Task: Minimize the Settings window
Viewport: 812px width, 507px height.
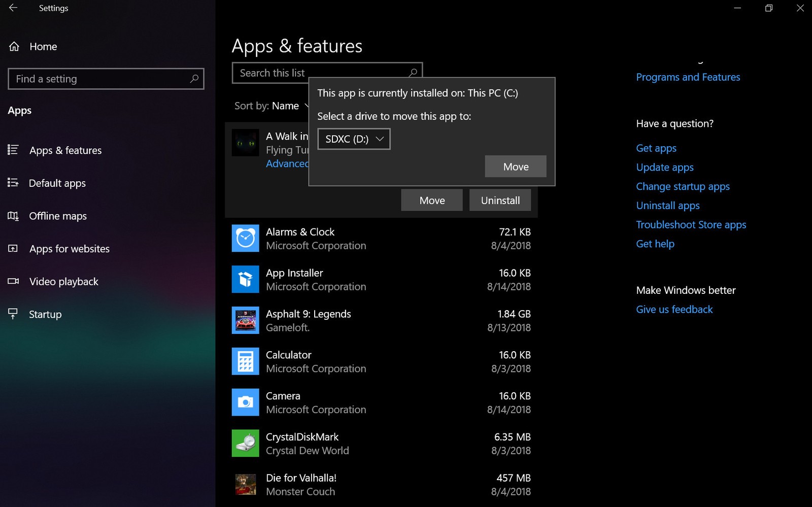Action: pos(737,8)
